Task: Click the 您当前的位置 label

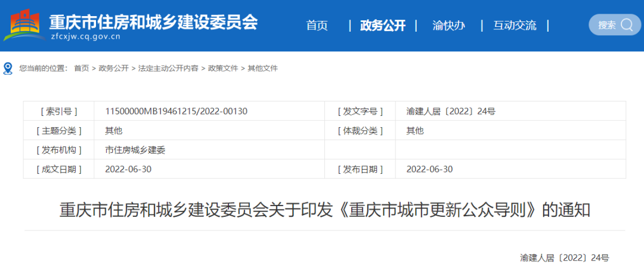Action: click(44, 69)
